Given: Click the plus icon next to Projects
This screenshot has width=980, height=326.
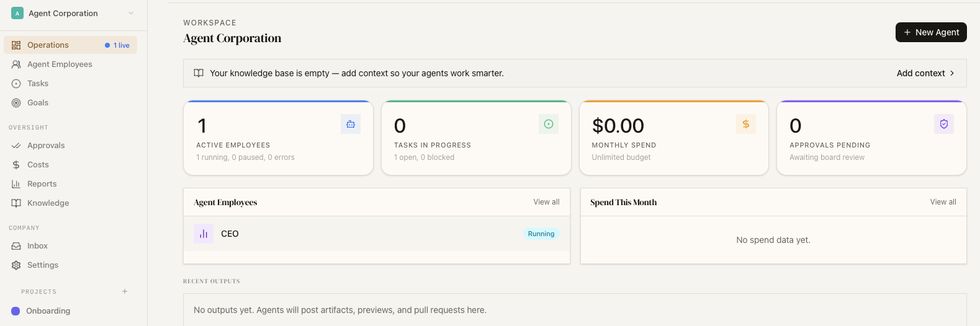Looking at the screenshot, I should (125, 291).
